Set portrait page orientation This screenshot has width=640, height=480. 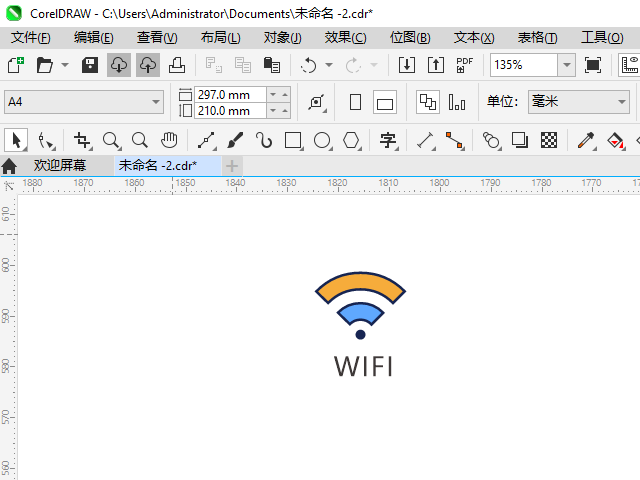point(356,102)
